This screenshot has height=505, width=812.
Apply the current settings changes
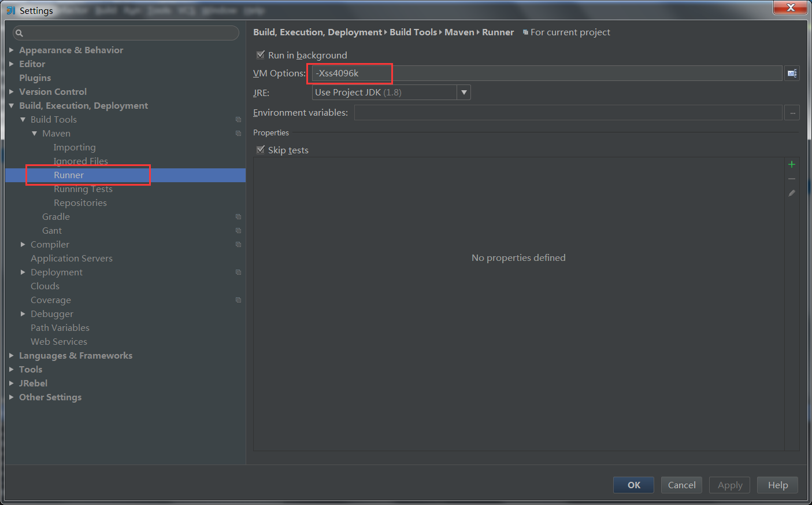pos(729,485)
